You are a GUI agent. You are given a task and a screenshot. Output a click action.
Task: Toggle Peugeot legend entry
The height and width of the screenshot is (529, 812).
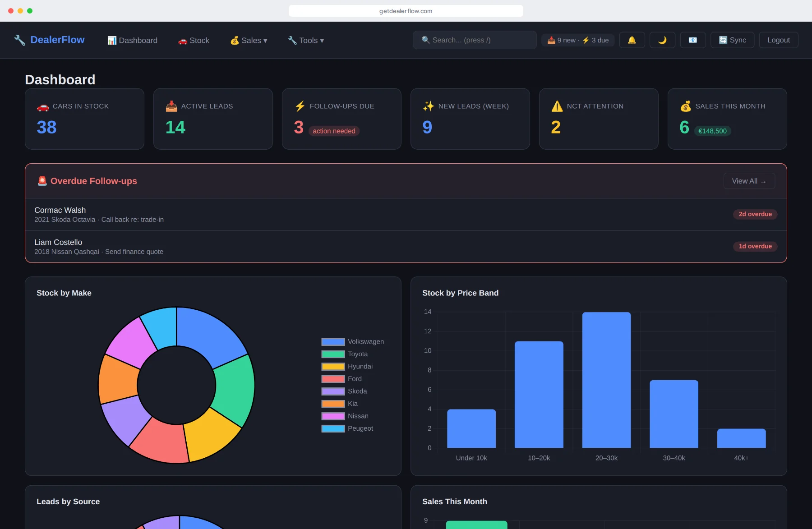(x=347, y=428)
